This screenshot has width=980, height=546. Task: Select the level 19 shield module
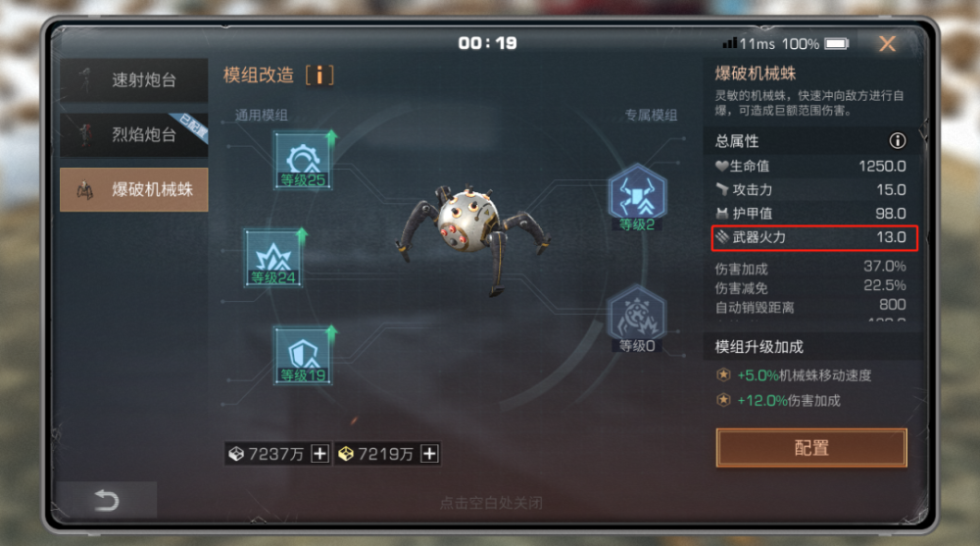(x=303, y=355)
